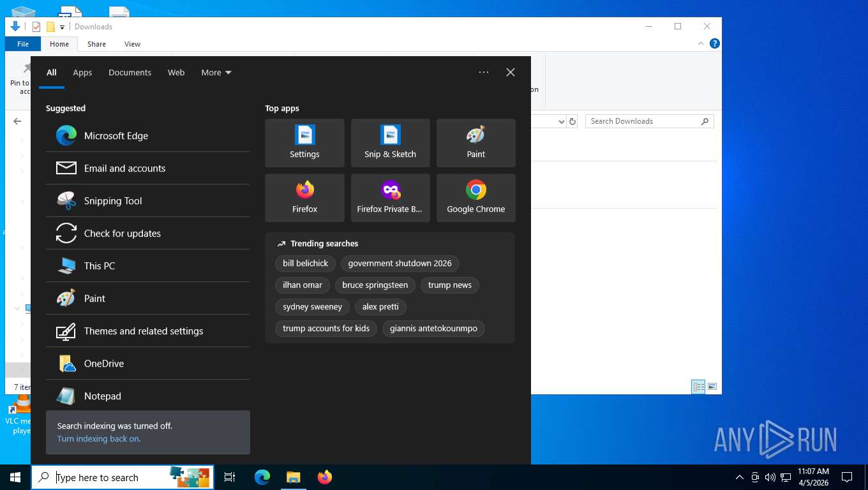
Task: Launch Firefox Private Browsing tile
Action: click(x=390, y=198)
